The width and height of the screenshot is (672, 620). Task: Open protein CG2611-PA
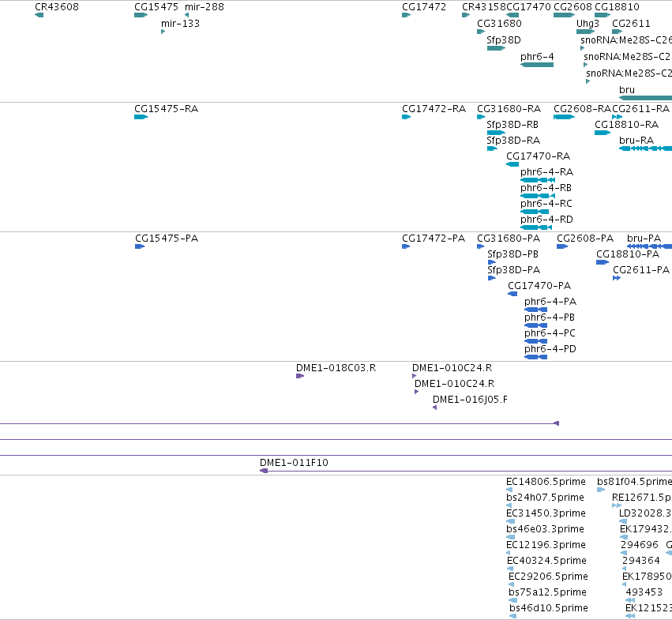pyautogui.click(x=640, y=270)
